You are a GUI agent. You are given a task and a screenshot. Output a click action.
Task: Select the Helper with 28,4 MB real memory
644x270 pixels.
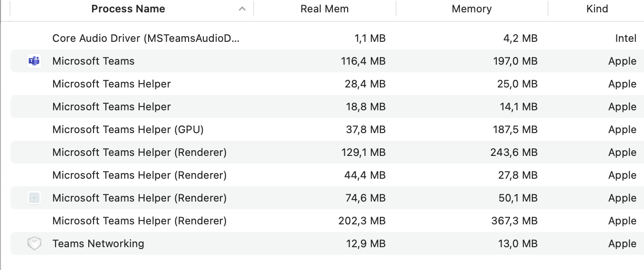click(112, 84)
